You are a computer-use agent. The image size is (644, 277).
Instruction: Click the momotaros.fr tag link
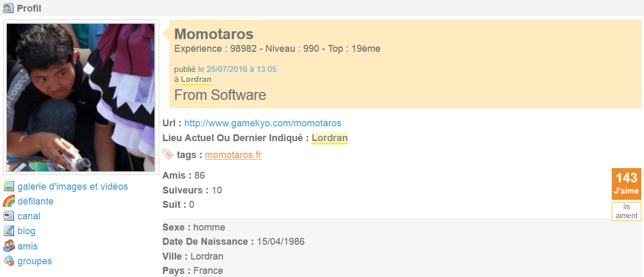pos(233,155)
